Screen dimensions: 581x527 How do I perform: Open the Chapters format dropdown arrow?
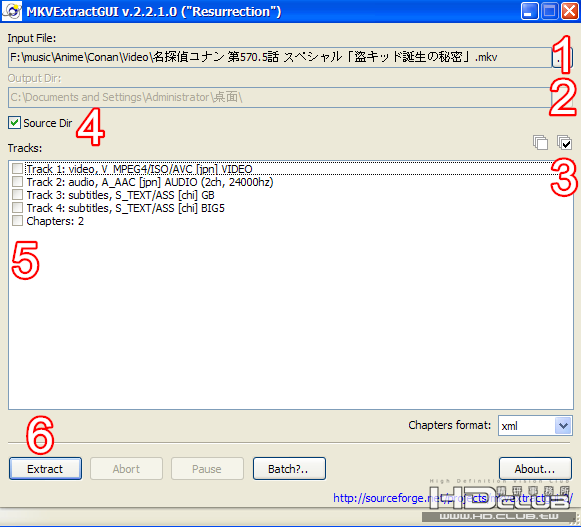pyautogui.click(x=563, y=425)
